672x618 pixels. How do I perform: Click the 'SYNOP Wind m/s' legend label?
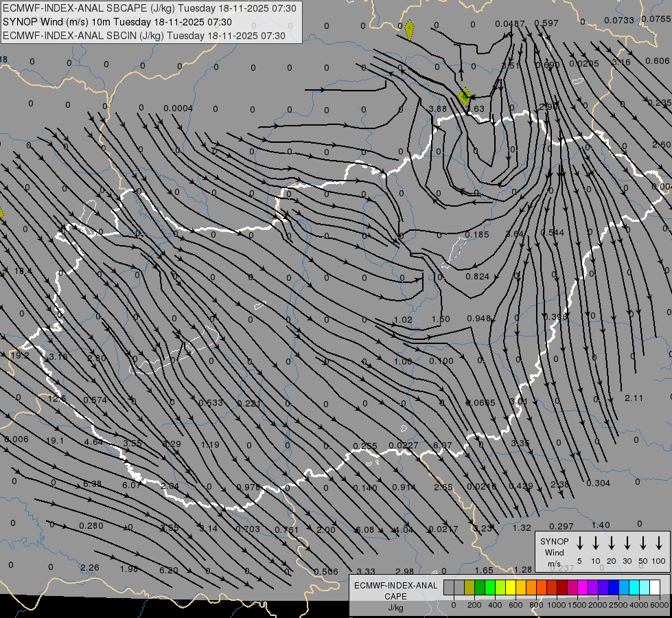tap(554, 552)
